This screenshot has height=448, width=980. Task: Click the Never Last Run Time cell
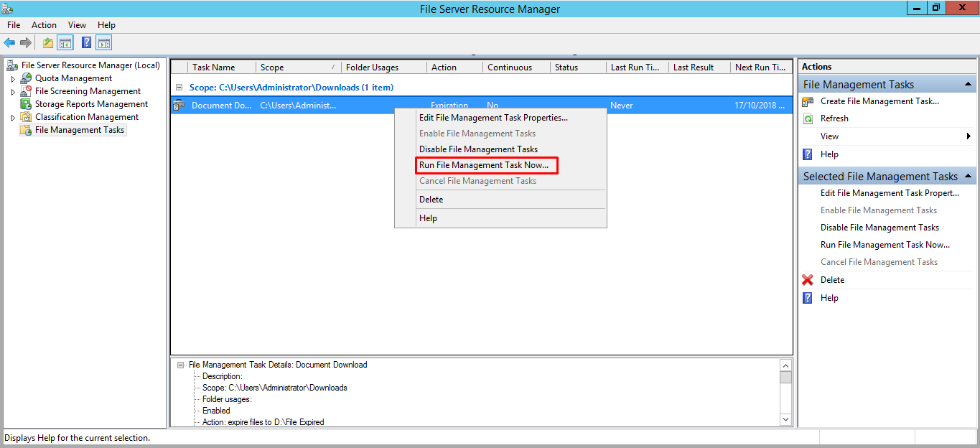click(x=622, y=106)
